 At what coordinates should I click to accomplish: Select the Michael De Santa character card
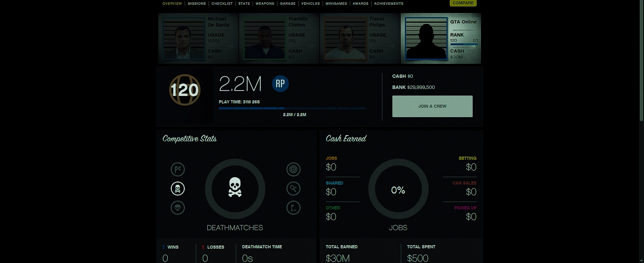click(199, 39)
